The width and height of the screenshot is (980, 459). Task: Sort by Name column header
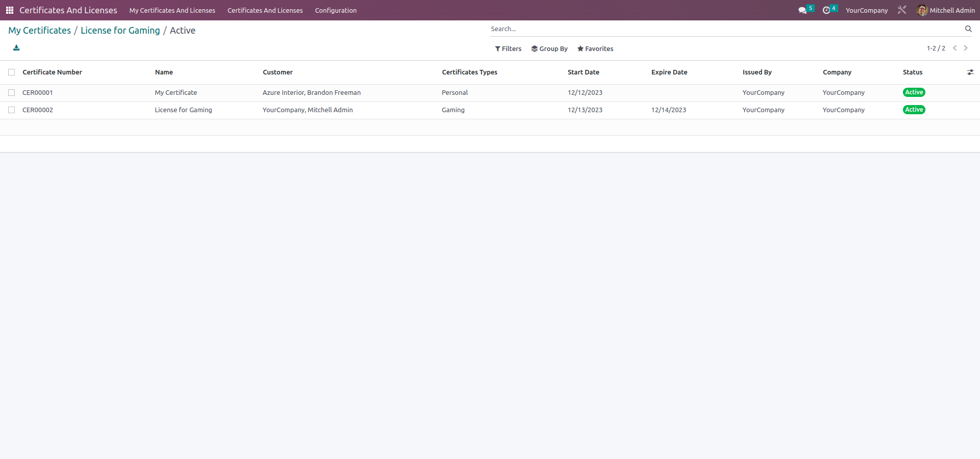pos(164,72)
